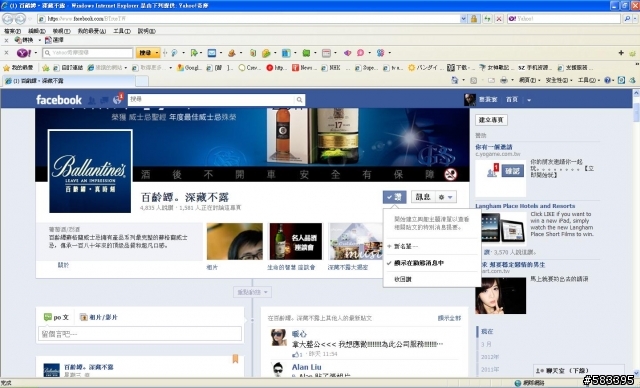Expand the Yahoo logo dropdown arrow
The height and width of the screenshot is (388, 640).
coord(36,53)
